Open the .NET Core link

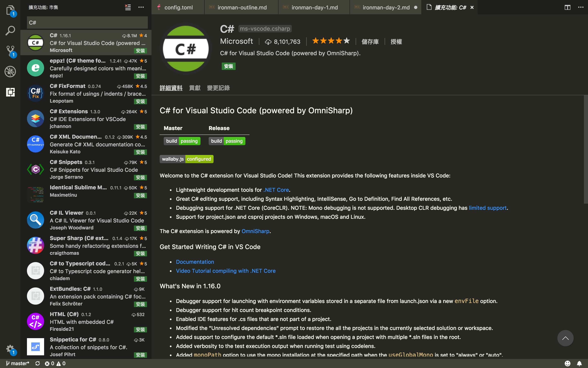click(x=276, y=190)
